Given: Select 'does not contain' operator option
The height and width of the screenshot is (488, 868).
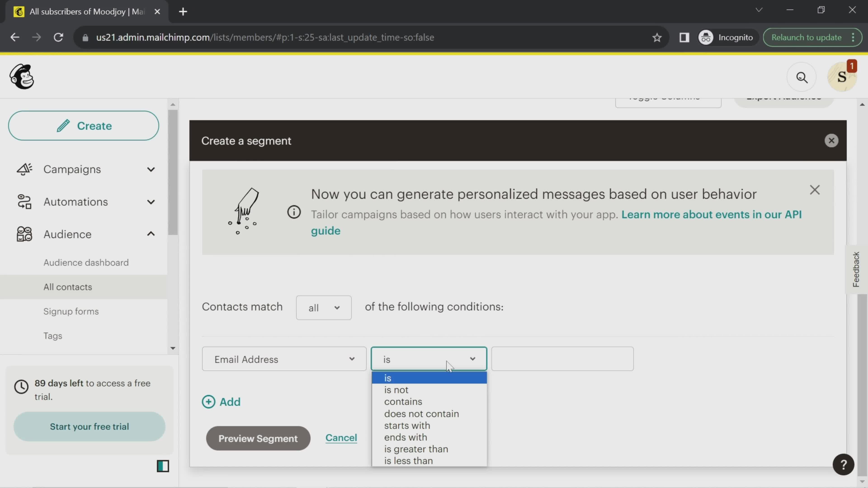Looking at the screenshot, I should click(422, 413).
